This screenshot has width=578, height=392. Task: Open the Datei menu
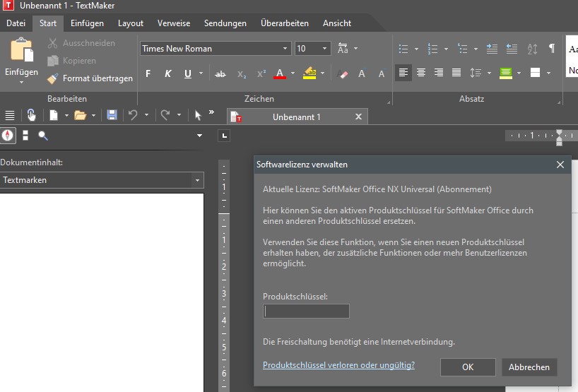(x=16, y=23)
